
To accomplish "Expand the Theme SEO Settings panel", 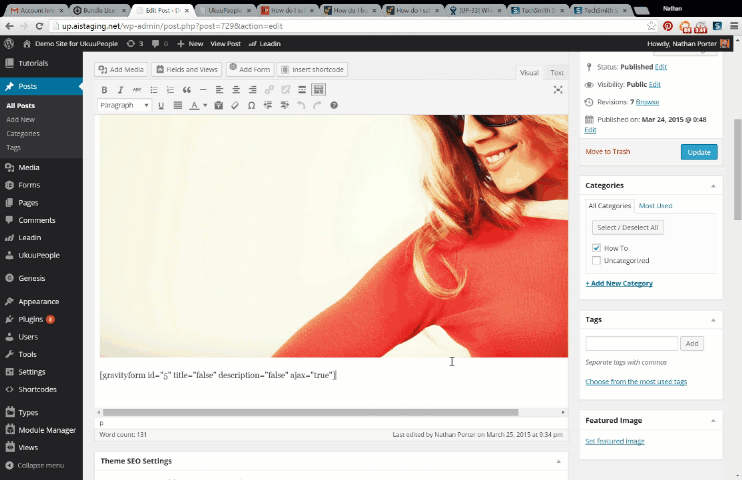I will coord(559,461).
